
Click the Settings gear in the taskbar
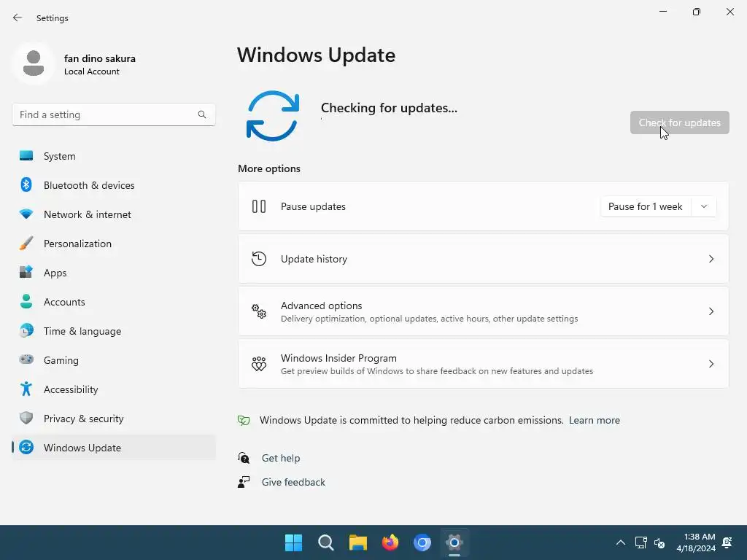pyautogui.click(x=454, y=542)
